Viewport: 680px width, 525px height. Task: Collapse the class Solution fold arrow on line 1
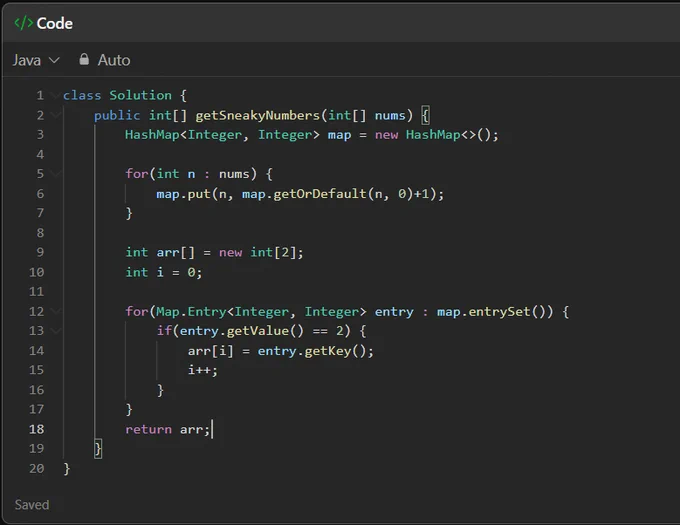tap(55, 95)
